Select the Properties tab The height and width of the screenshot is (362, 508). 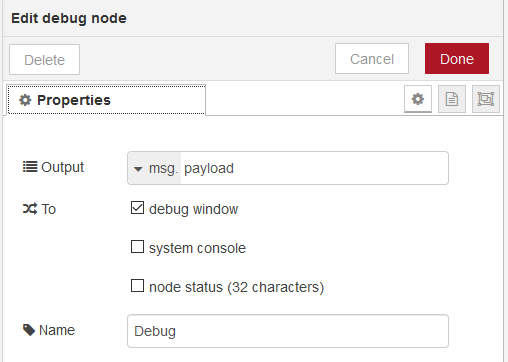pyautogui.click(x=106, y=100)
